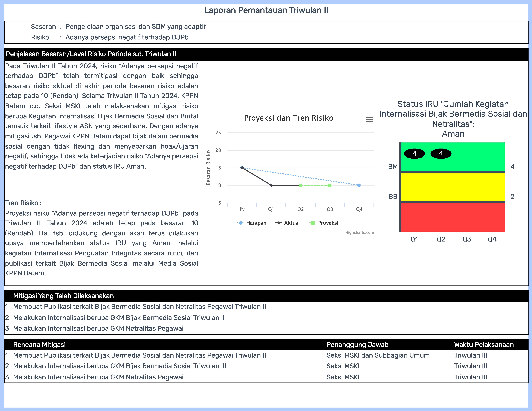Click the Aktual data point at Q1

coord(271,185)
